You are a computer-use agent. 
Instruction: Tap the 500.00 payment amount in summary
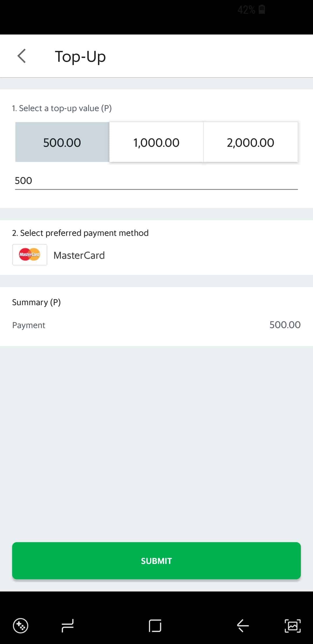(285, 325)
